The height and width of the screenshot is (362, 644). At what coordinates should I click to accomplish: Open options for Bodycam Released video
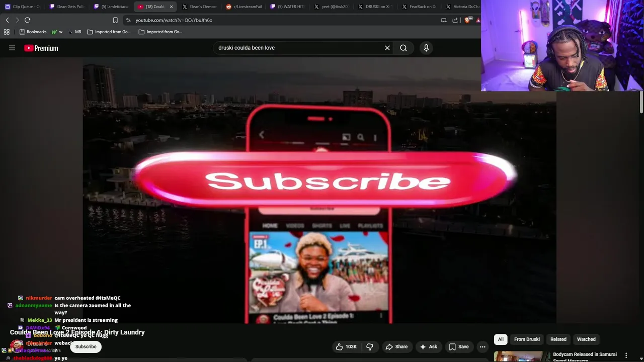pyautogui.click(x=626, y=355)
